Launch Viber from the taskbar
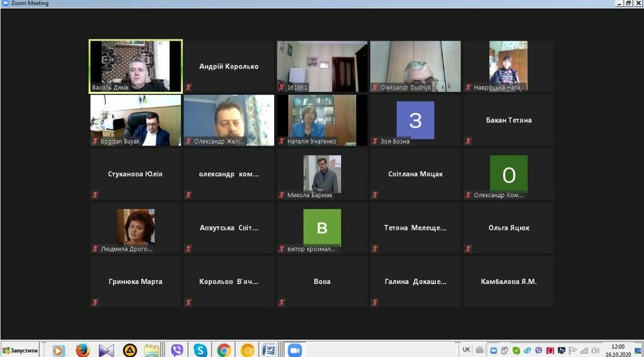 tap(177, 350)
